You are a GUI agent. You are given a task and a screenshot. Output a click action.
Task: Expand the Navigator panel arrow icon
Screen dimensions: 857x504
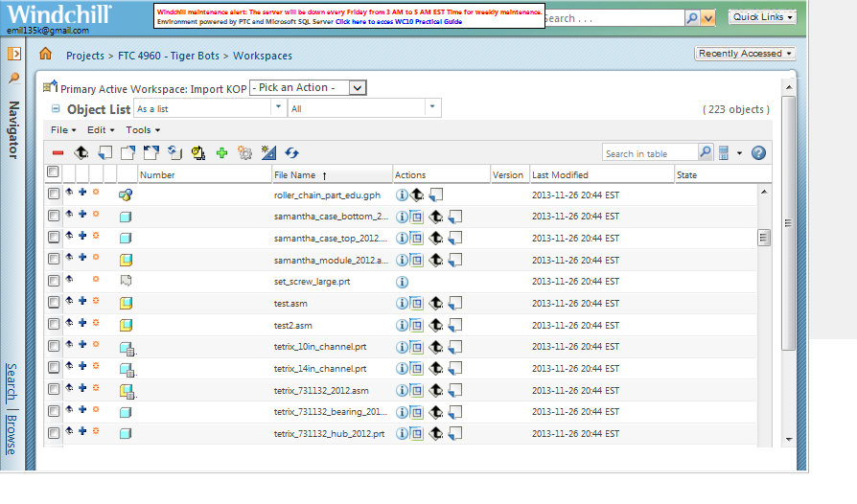(14, 54)
